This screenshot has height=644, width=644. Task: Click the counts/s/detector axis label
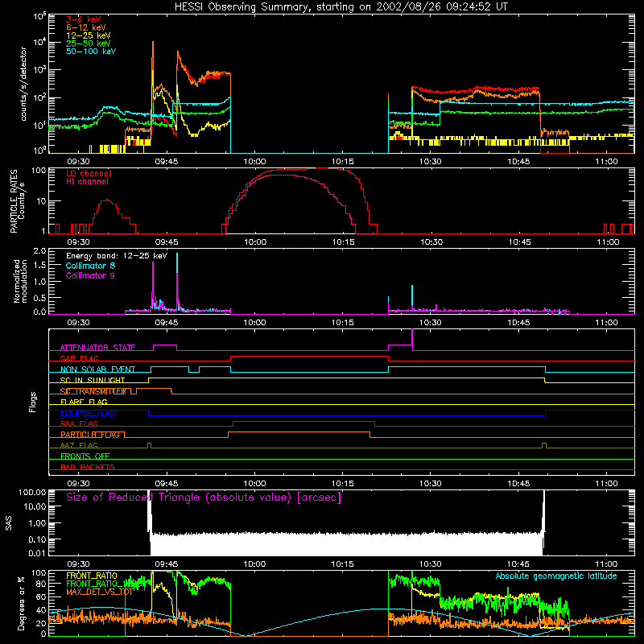click(23, 84)
